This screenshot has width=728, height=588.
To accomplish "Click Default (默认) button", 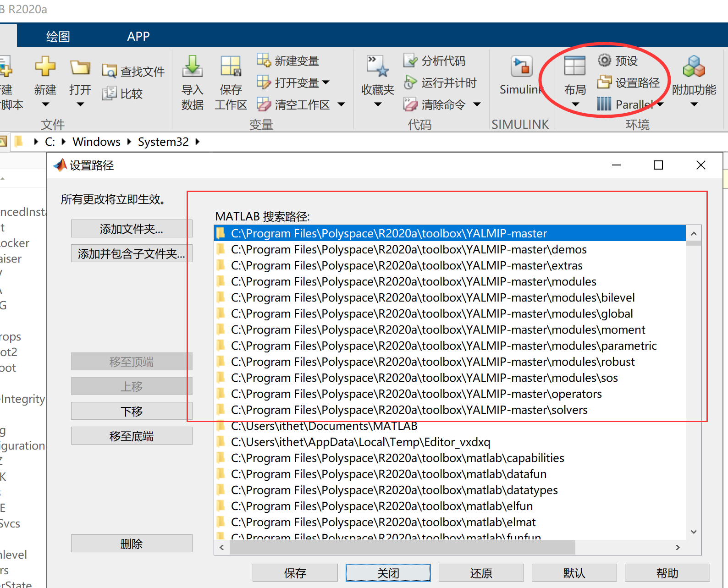I will [x=574, y=573].
